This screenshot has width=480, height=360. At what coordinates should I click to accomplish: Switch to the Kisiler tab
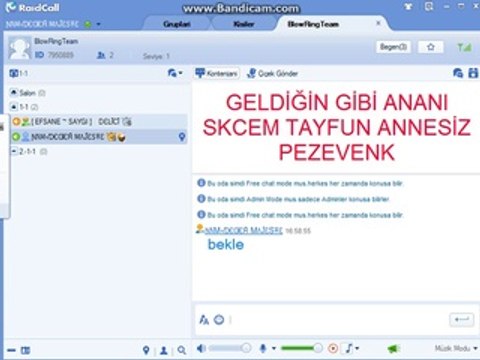click(x=244, y=24)
